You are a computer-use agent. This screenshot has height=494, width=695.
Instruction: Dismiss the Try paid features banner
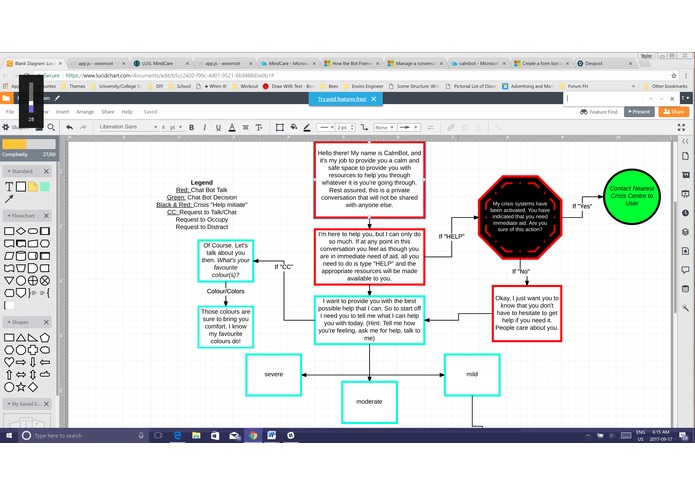pos(374,99)
